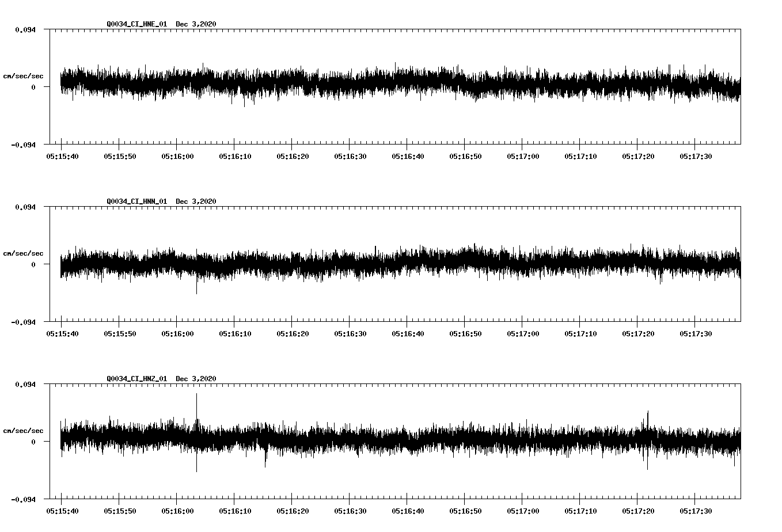Click the large spike near 05:16:03 on HNZ trace
This screenshot has width=782, height=532.
coord(197,403)
